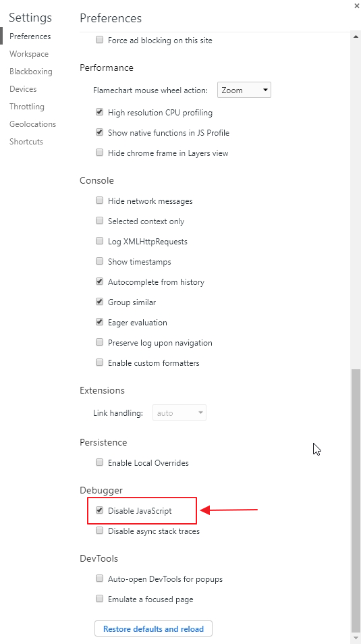Switch to the Workspace settings tab
This screenshot has width=361, height=644.
tap(29, 54)
